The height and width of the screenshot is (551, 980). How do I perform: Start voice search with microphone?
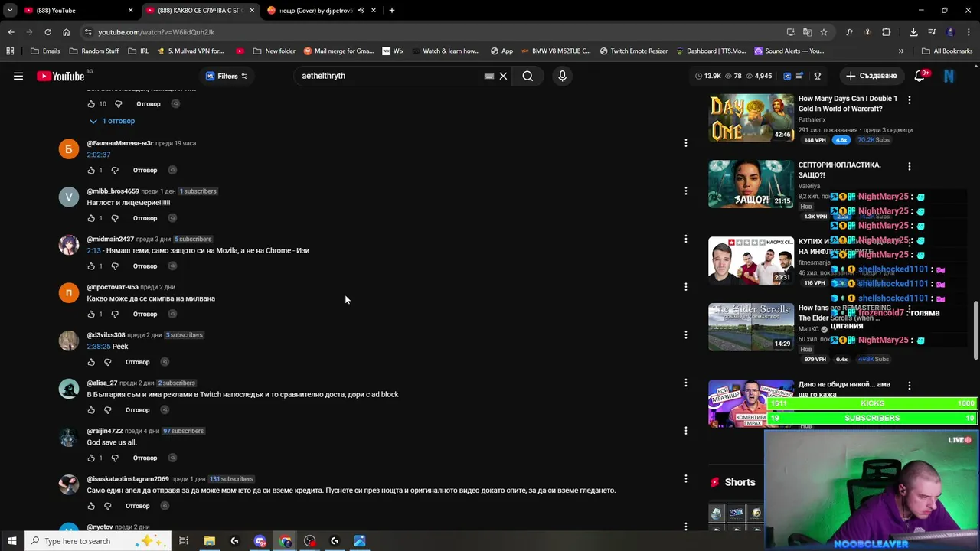point(562,76)
